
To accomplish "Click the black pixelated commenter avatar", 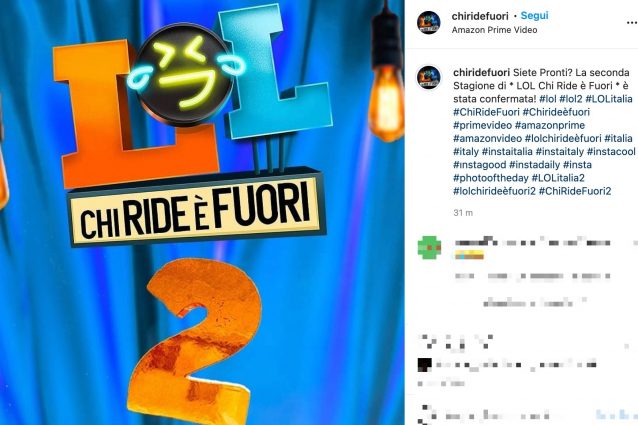I will [424, 365].
